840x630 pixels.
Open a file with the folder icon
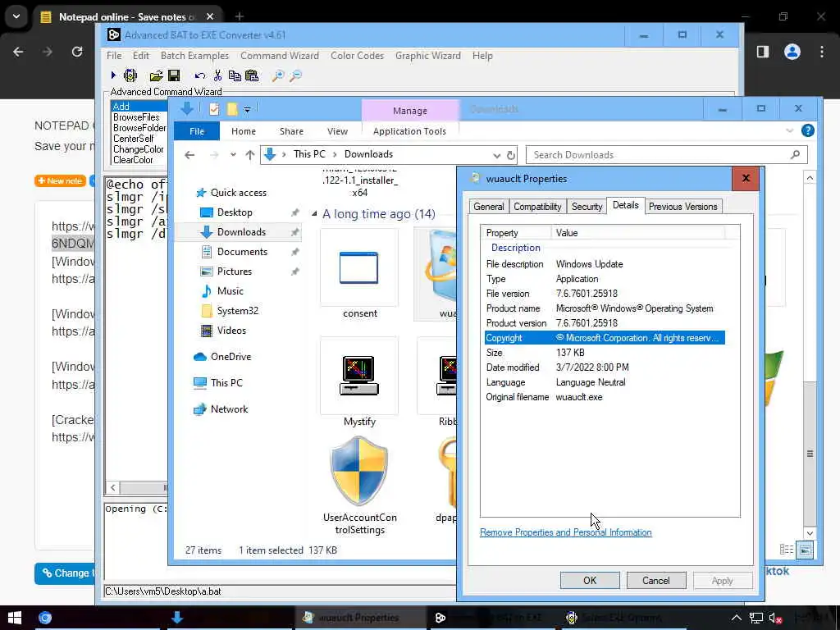pos(156,75)
